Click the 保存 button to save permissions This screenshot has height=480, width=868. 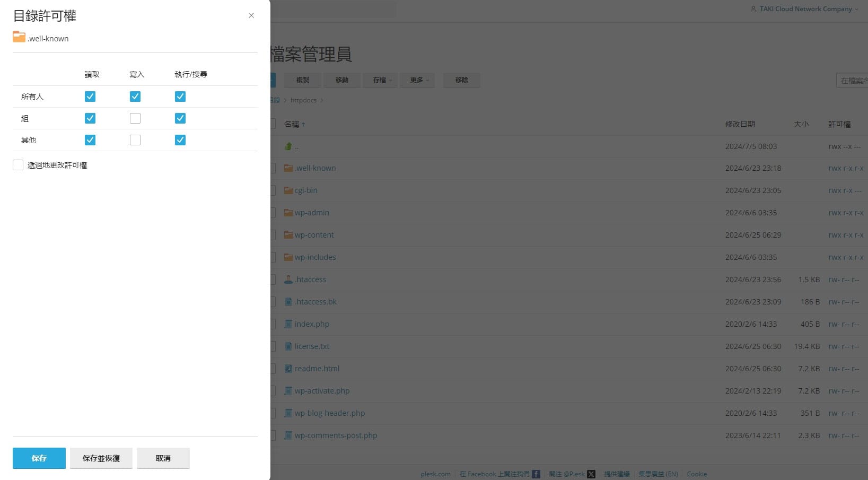pyautogui.click(x=39, y=458)
